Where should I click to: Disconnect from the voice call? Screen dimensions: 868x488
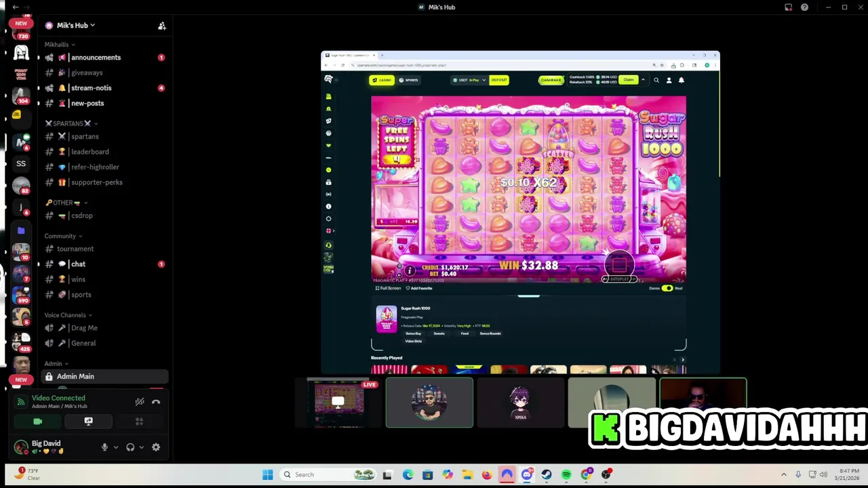[x=156, y=402]
